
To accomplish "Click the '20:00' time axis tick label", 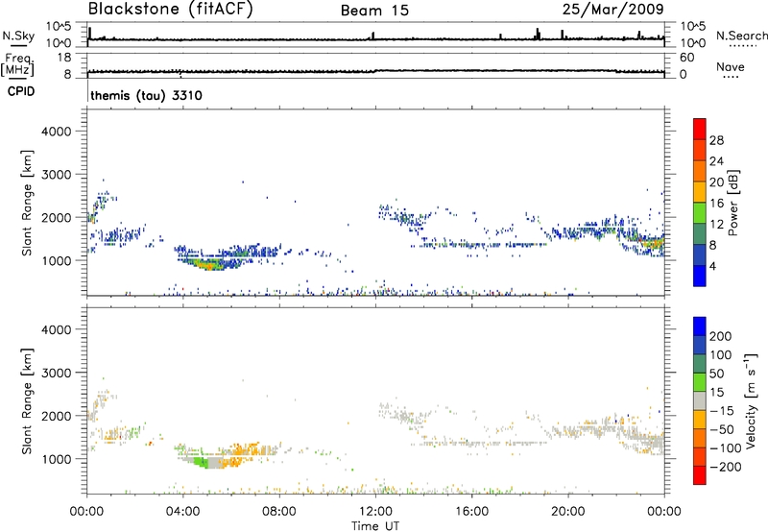I will [x=567, y=512].
